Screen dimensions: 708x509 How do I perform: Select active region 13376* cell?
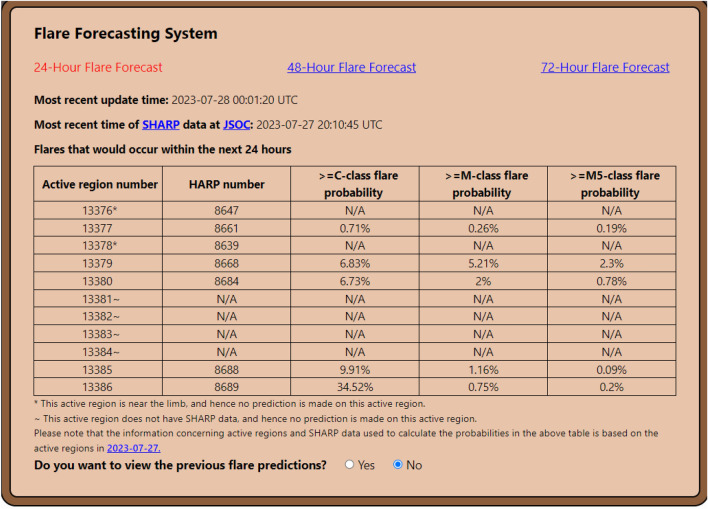pyautogui.click(x=98, y=210)
